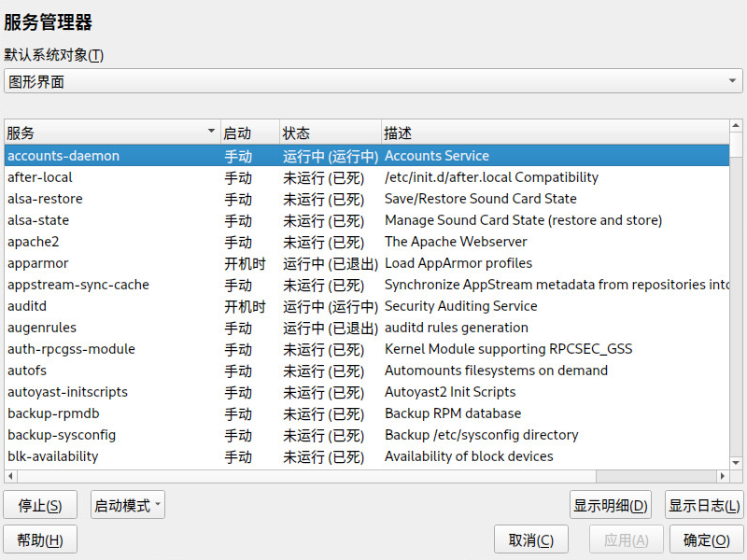
Task: Open the 默认系统对象 dropdown showing 图形界面
Action: [373, 81]
